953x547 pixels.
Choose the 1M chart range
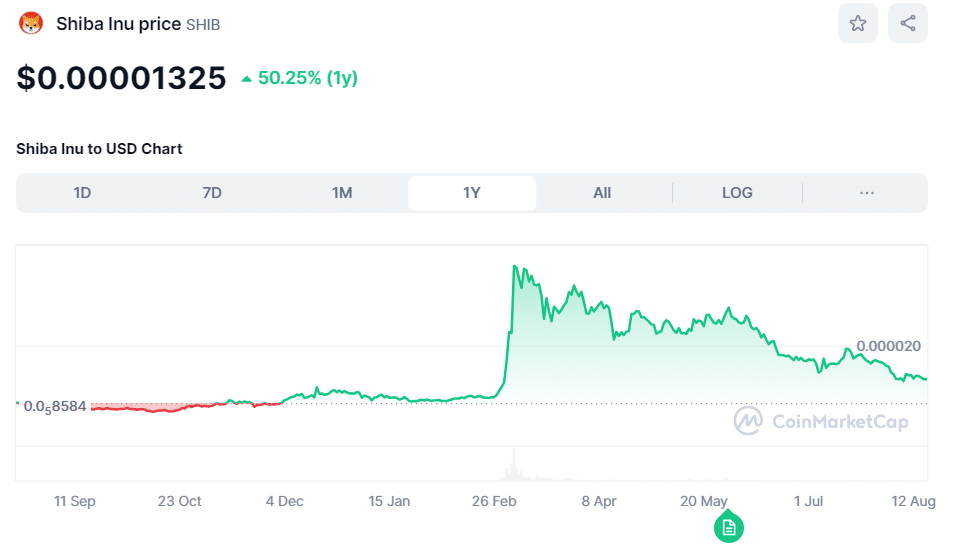tap(342, 193)
